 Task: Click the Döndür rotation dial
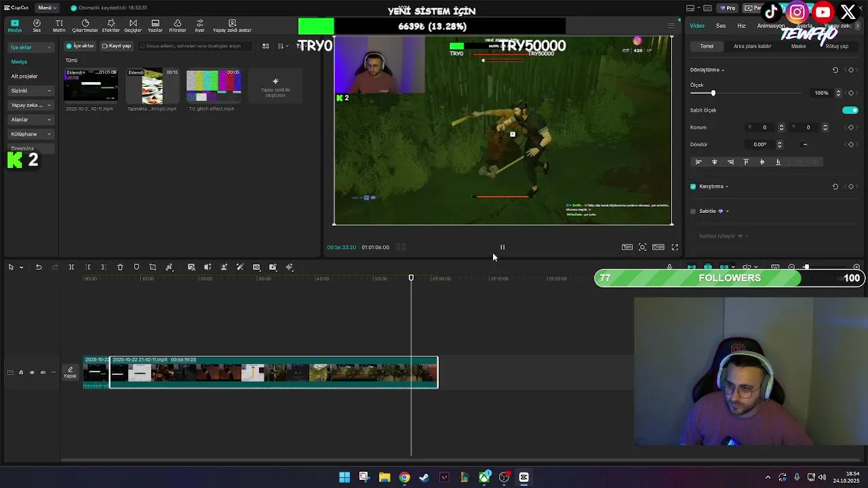pyautogui.click(x=804, y=144)
